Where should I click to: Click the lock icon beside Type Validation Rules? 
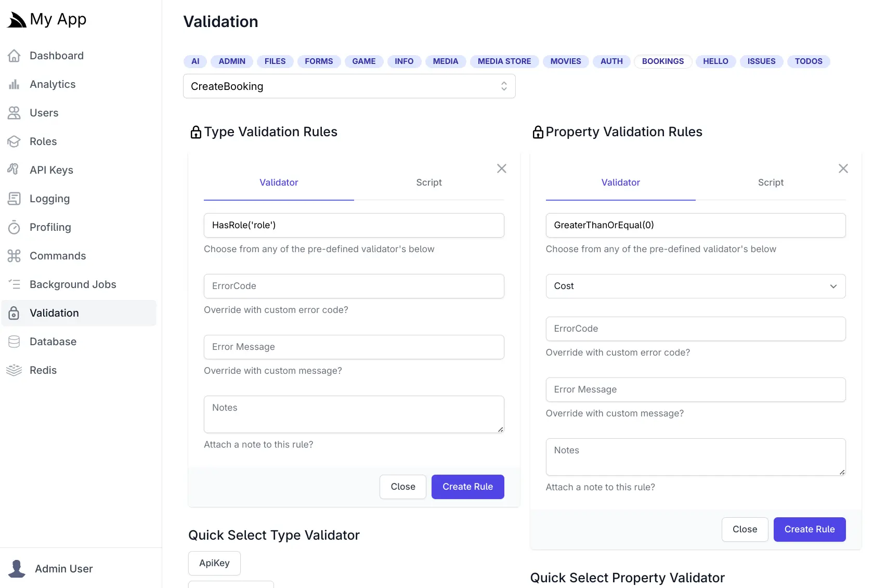click(x=196, y=132)
